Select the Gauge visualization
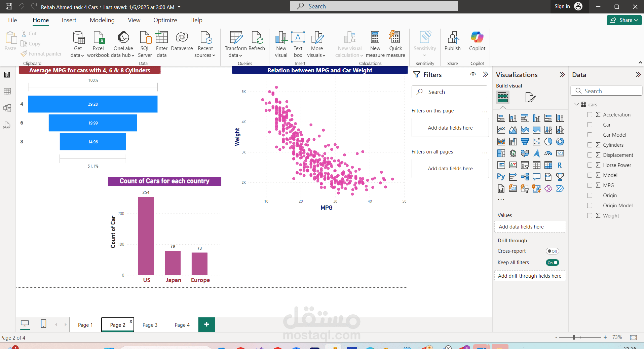The image size is (644, 349). pyautogui.click(x=548, y=153)
